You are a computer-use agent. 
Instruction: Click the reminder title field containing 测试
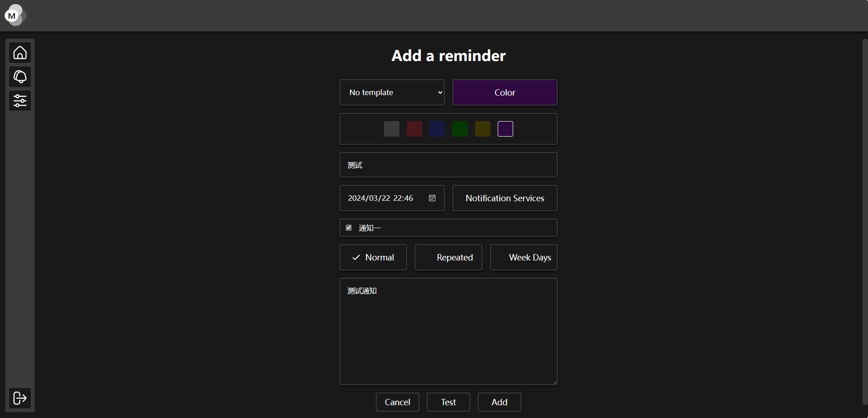coord(448,165)
